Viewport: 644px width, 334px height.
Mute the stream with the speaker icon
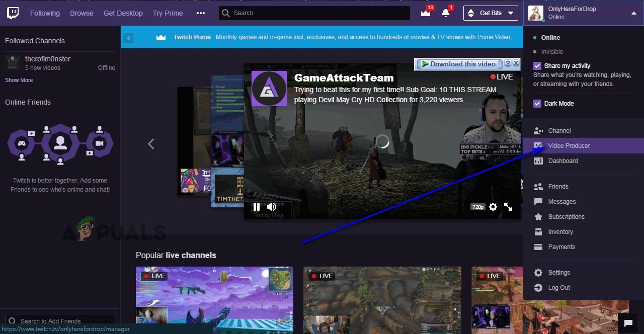271,206
